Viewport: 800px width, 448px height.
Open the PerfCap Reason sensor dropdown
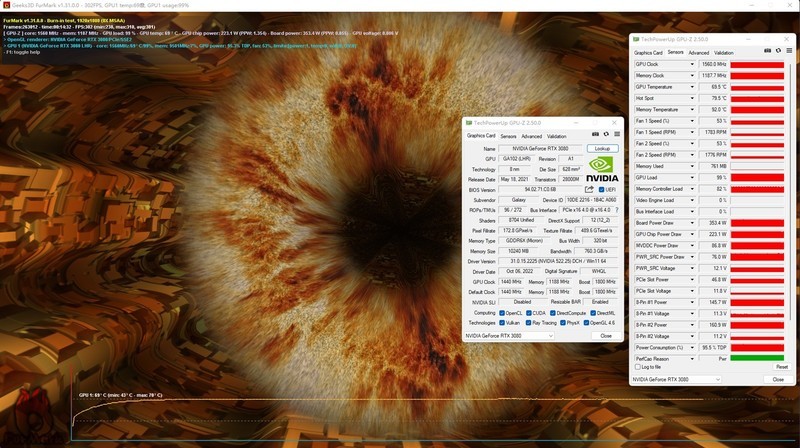692,359
